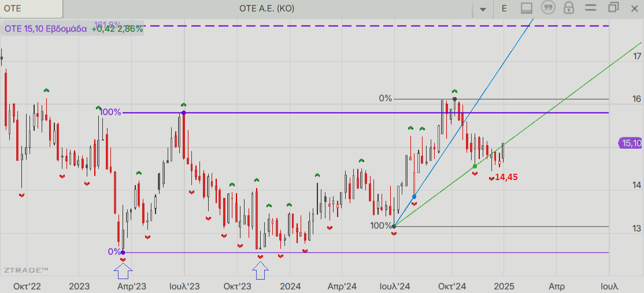Select the gray 100% retracement label

(x=382, y=225)
